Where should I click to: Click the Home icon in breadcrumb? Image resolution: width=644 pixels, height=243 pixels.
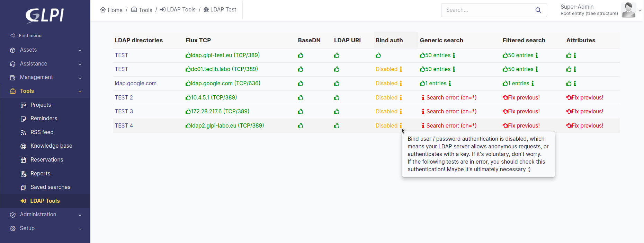103,10
